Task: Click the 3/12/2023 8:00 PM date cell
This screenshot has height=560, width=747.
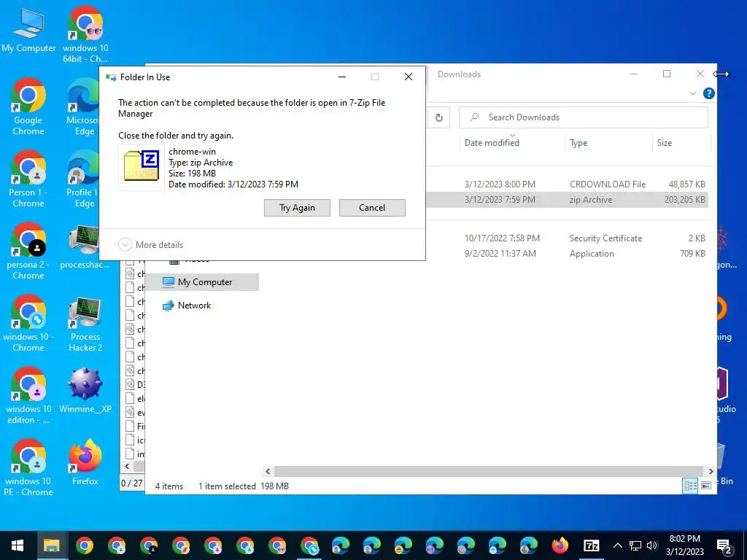Action: click(x=500, y=184)
